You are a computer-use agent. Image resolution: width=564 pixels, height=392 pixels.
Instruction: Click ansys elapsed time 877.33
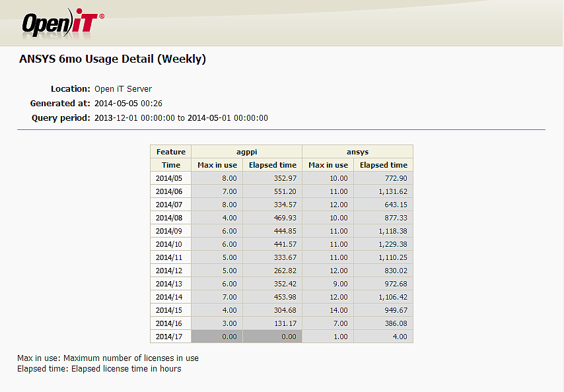coord(384,218)
